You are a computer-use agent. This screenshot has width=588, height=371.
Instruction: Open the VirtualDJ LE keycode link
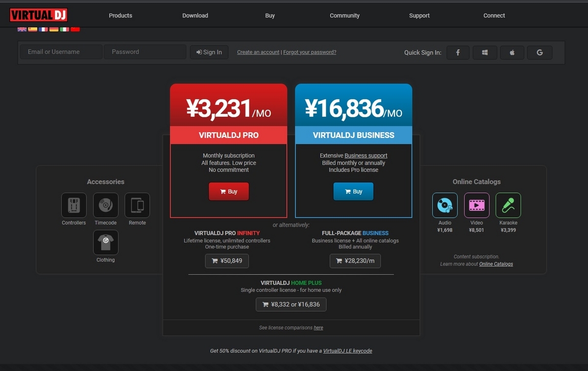coord(348,351)
